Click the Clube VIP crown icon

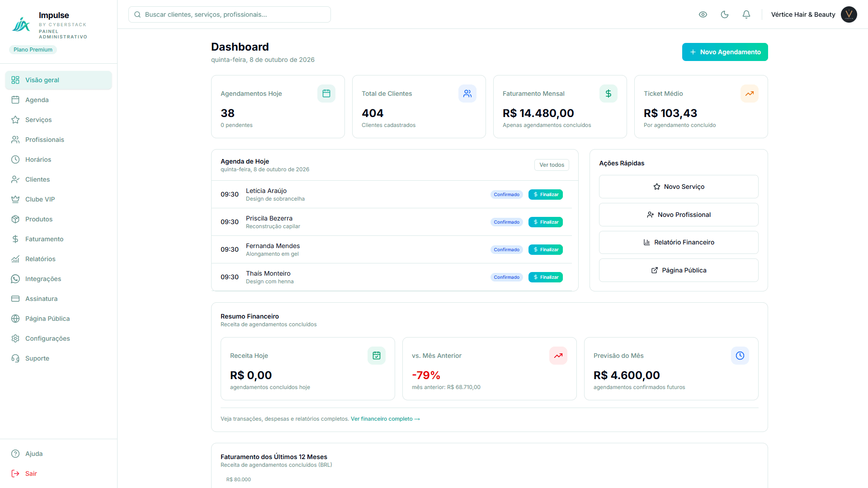(15, 199)
